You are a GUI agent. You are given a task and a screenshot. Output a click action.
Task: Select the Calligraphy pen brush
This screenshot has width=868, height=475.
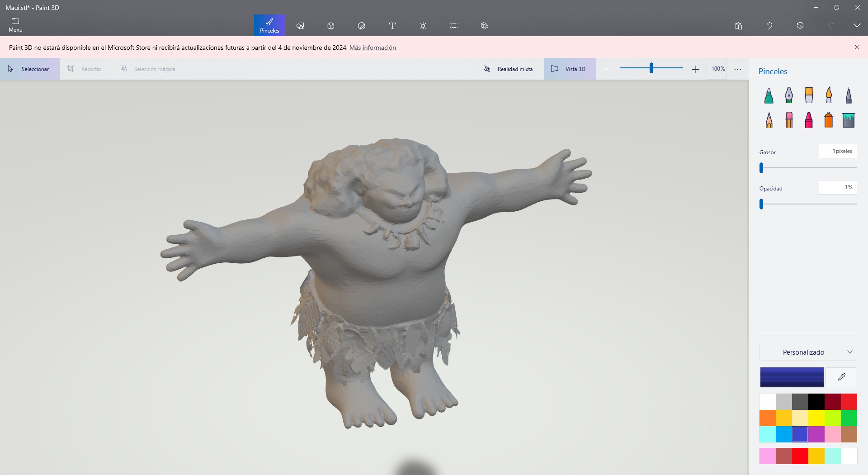coord(789,95)
